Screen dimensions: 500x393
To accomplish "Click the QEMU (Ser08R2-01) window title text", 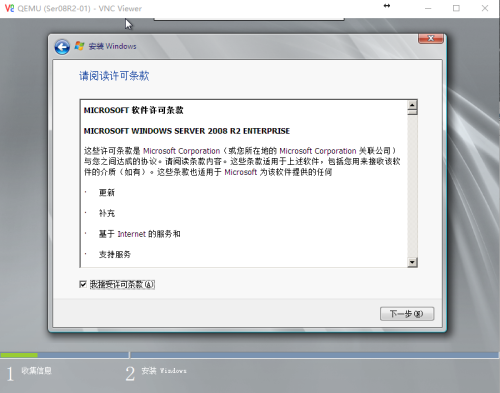I will click(x=80, y=9).
